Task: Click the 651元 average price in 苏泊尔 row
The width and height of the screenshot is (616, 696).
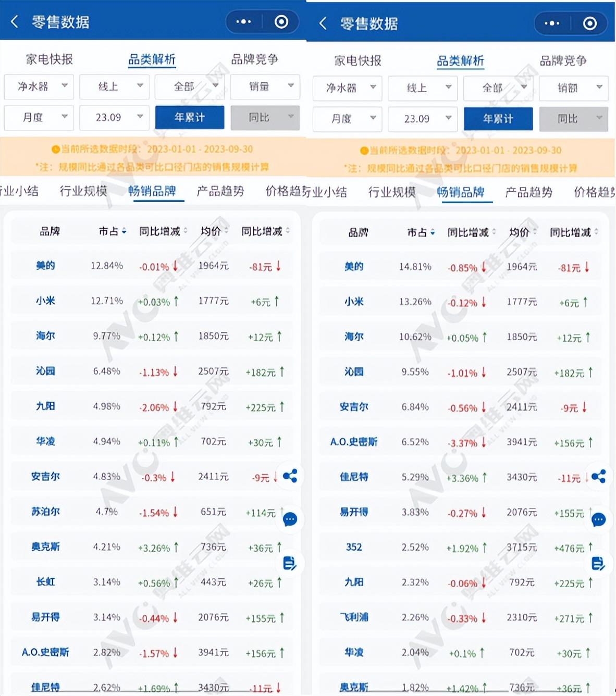Action: coord(214,512)
